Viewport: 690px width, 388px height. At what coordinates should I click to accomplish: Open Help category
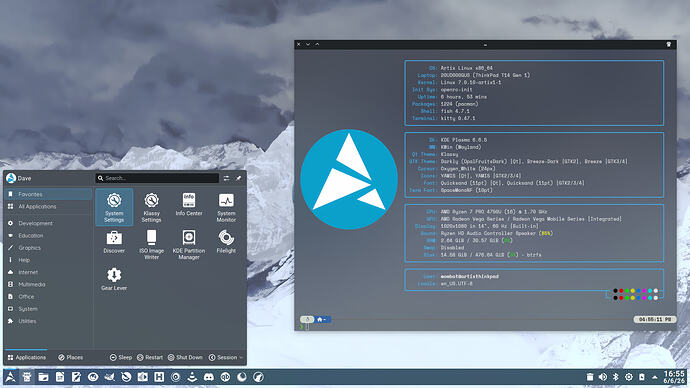pyautogui.click(x=48, y=260)
